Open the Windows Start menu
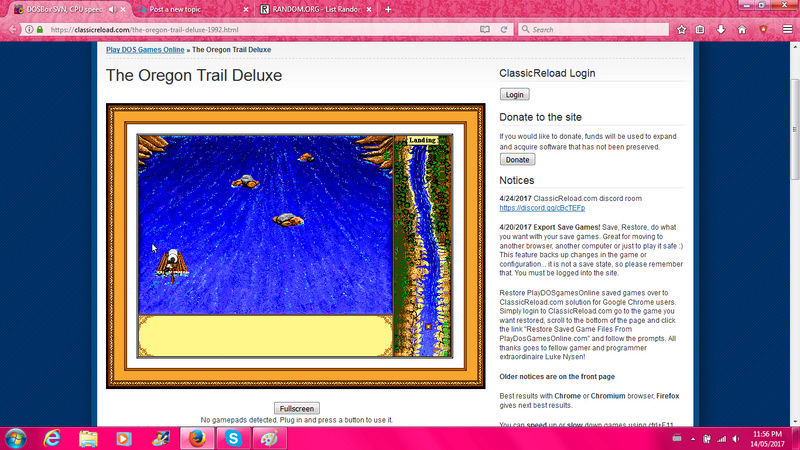The image size is (800, 450). pyautogui.click(x=16, y=439)
